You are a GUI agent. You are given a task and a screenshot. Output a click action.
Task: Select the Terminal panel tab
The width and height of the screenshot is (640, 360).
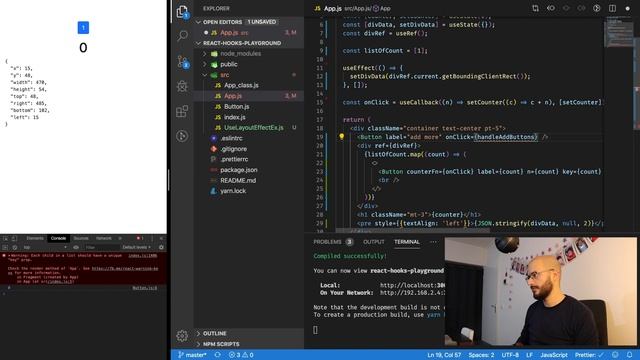(407, 242)
